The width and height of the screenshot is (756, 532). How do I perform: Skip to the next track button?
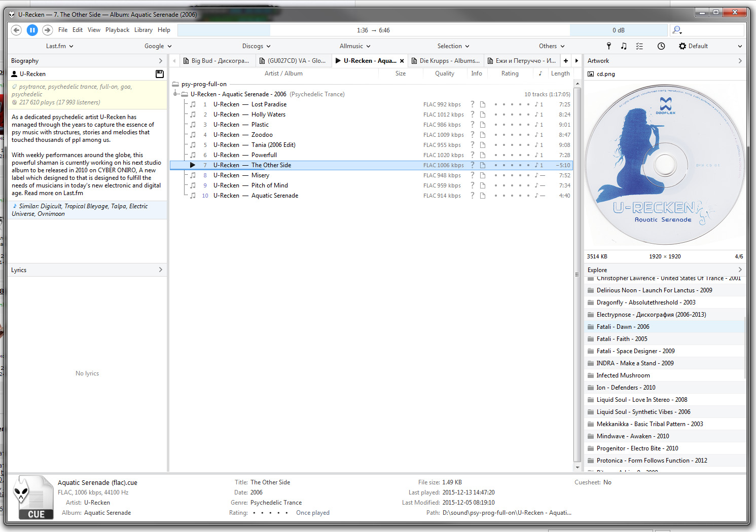tap(47, 30)
